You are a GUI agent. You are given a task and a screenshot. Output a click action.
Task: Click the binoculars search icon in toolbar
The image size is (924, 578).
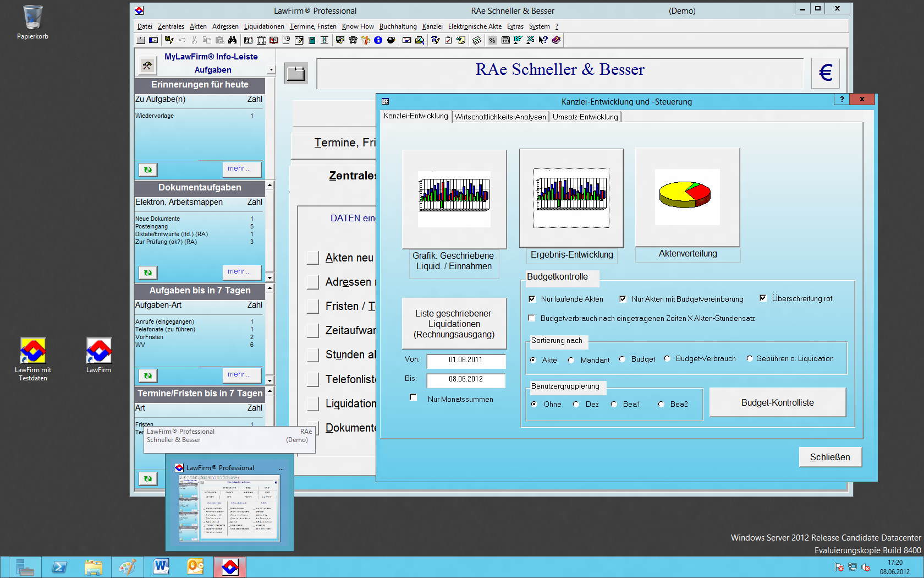point(233,40)
